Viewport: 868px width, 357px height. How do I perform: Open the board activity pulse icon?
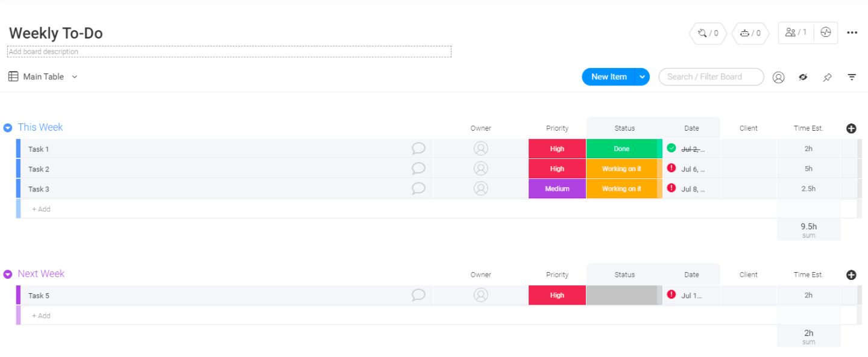coord(825,33)
